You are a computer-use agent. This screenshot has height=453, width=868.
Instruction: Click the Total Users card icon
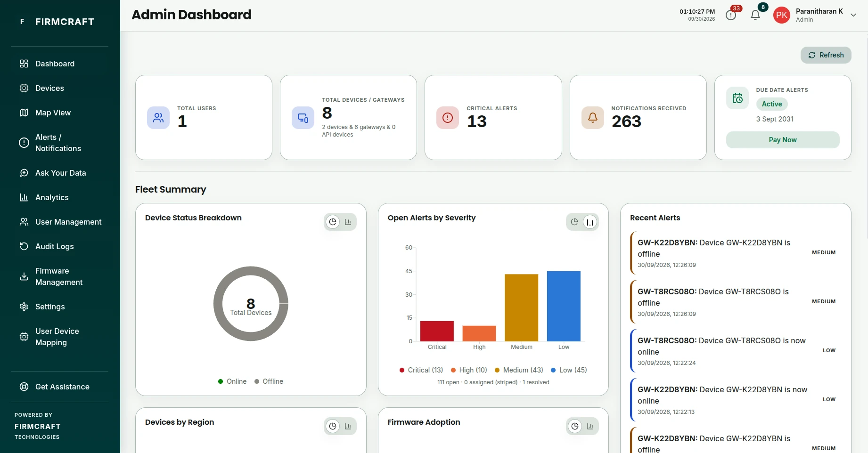[x=158, y=118]
